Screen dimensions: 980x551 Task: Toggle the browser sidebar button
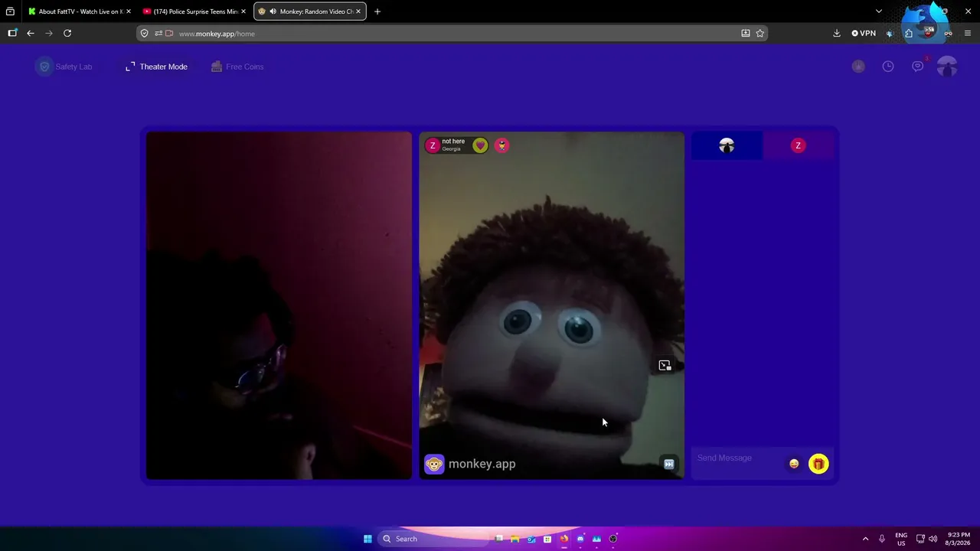[x=12, y=33]
